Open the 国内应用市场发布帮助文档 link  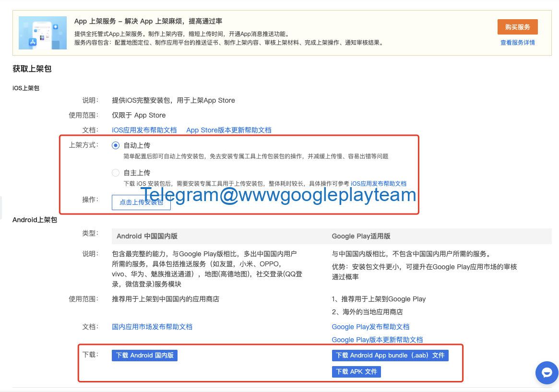click(152, 327)
